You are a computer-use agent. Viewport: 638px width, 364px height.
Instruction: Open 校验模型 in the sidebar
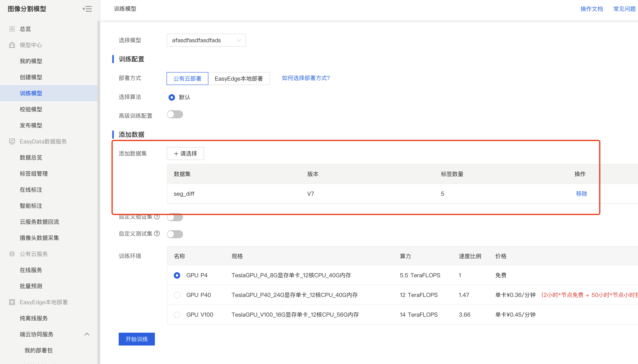coord(31,109)
